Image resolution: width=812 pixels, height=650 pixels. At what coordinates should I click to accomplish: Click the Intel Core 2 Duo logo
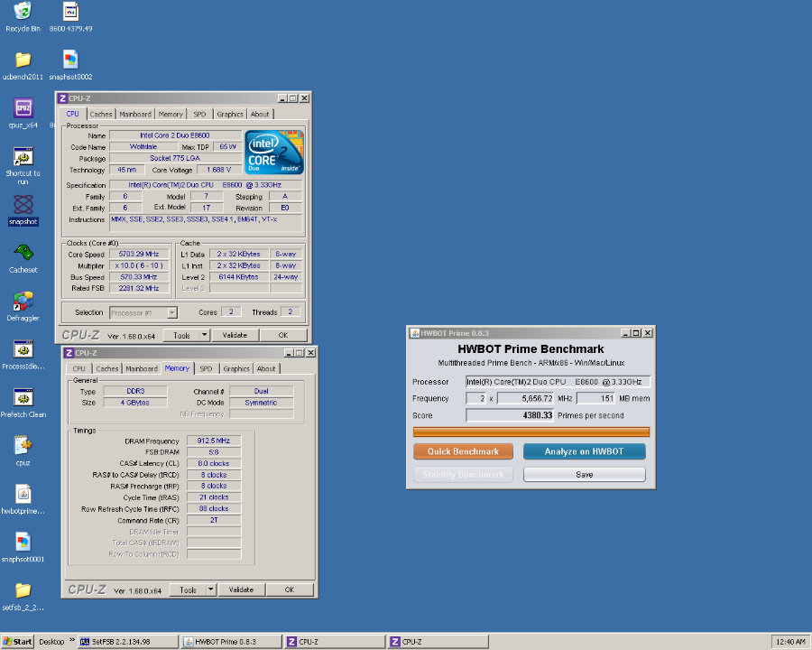[274, 153]
